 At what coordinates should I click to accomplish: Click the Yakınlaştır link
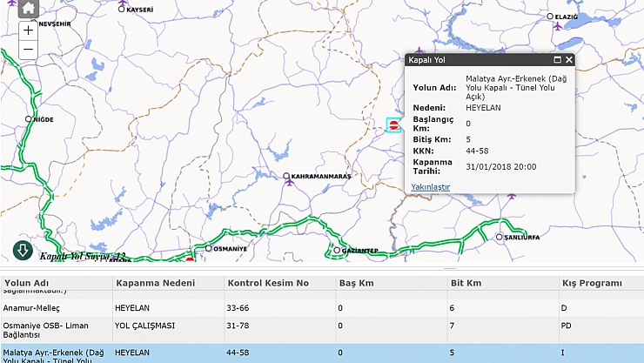[x=431, y=186]
